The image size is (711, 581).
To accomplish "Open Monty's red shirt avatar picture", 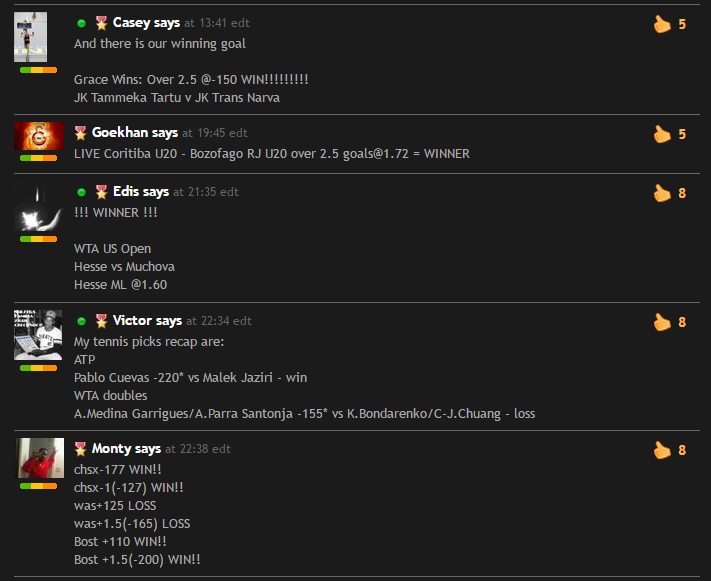I will pyautogui.click(x=40, y=458).
